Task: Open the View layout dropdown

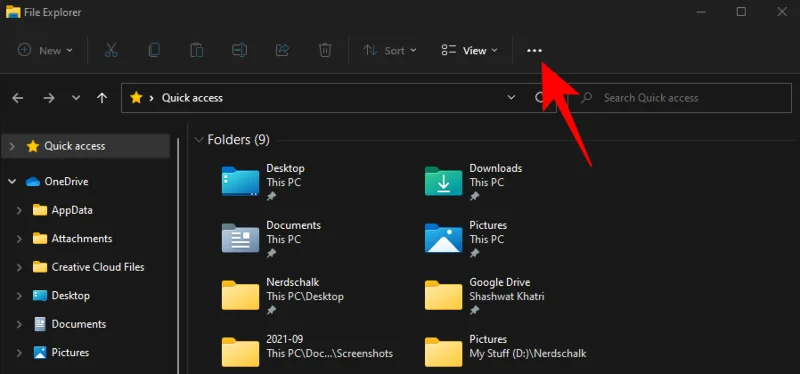Action: pos(469,51)
